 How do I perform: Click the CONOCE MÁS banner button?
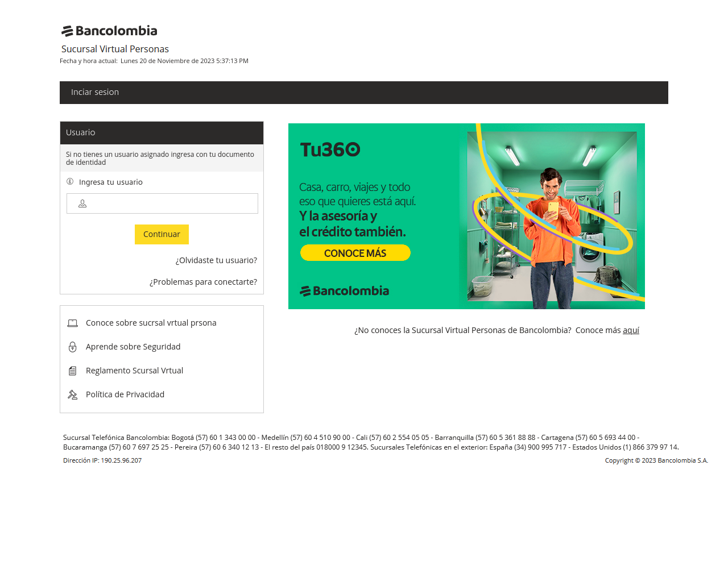click(x=355, y=253)
